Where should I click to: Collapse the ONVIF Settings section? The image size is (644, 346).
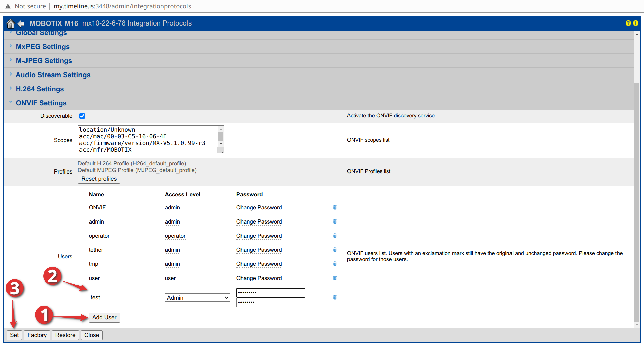tap(41, 103)
